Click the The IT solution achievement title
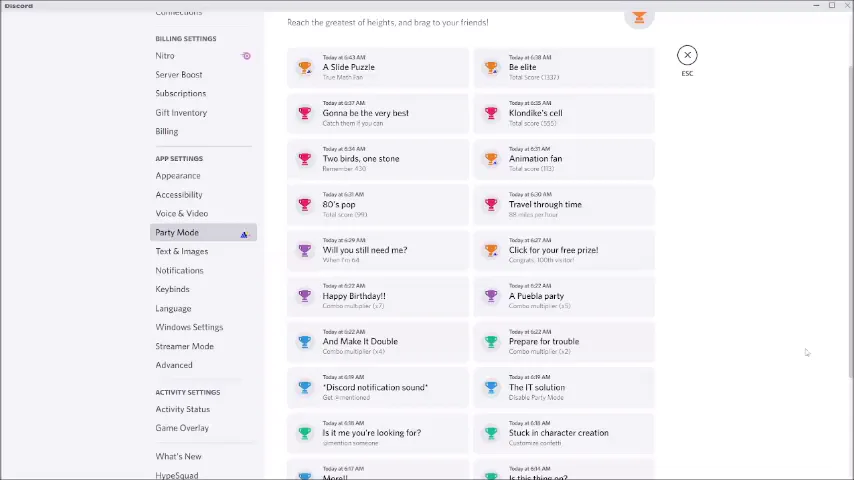 pos(536,387)
